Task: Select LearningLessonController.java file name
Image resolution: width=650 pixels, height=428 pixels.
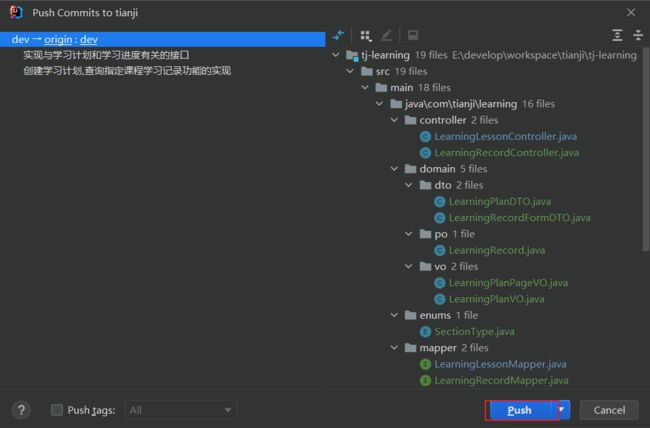Action: coord(505,136)
